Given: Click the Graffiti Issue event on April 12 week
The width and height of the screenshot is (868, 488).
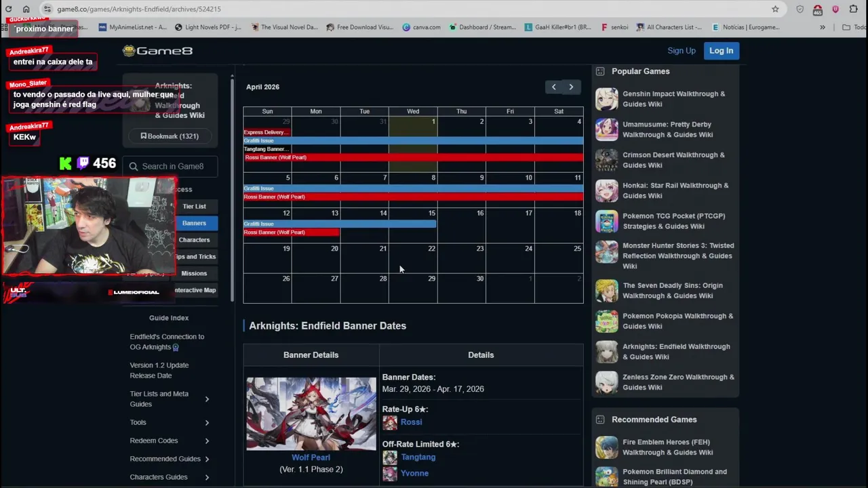Looking at the screenshot, I should 340,224.
